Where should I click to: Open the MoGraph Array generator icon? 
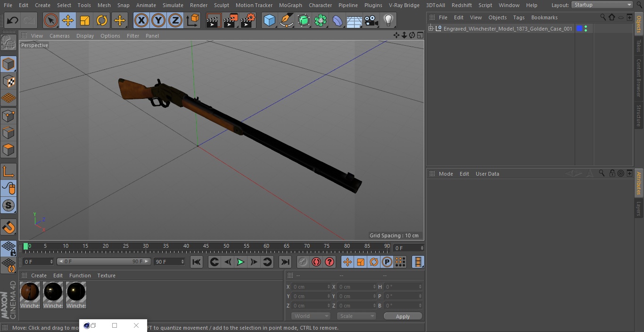coord(321,20)
